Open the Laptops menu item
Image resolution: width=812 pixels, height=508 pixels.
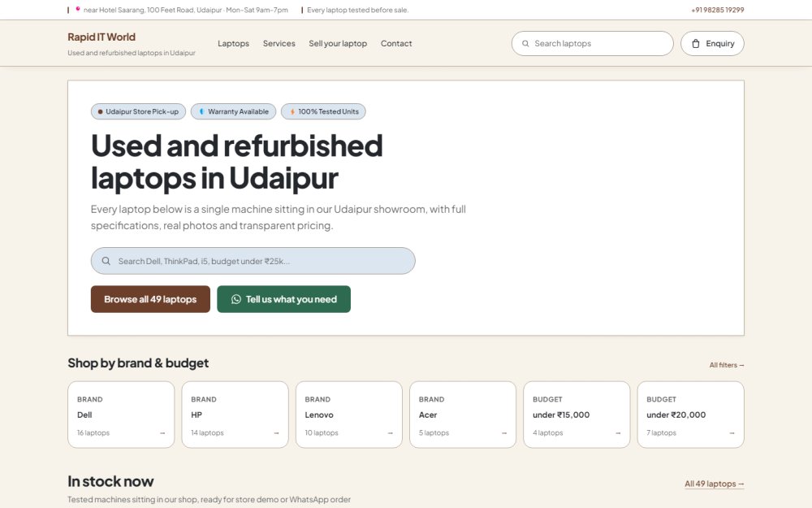click(x=233, y=44)
